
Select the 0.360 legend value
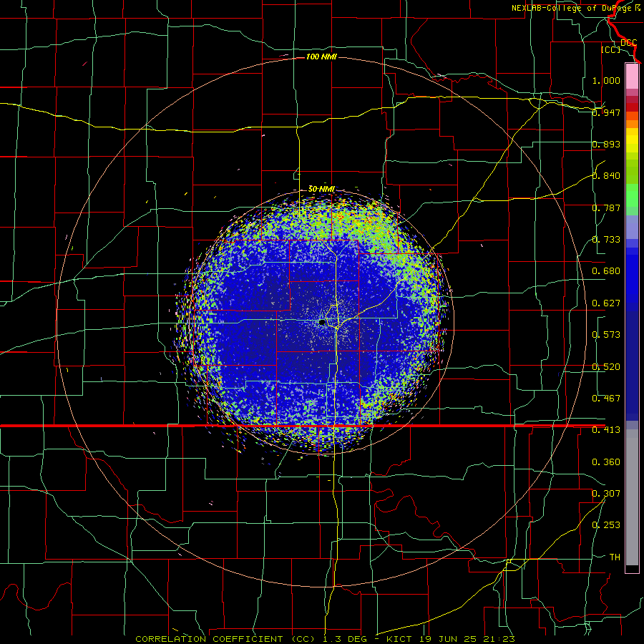point(606,462)
